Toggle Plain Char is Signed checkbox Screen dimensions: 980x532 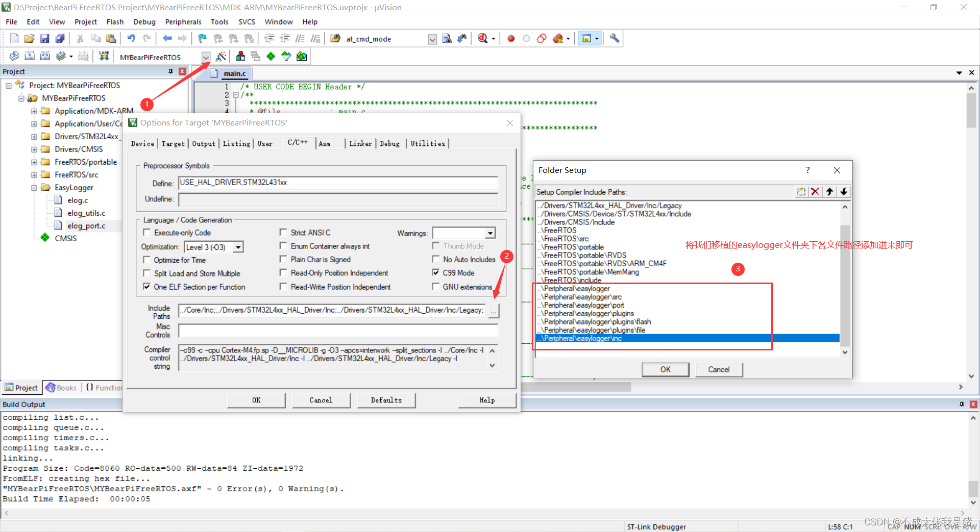point(283,259)
